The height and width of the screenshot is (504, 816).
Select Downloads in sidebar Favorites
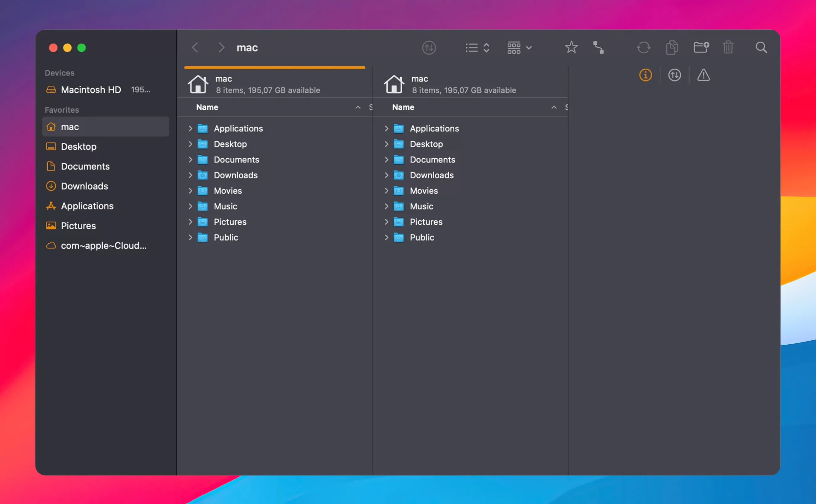coord(84,186)
